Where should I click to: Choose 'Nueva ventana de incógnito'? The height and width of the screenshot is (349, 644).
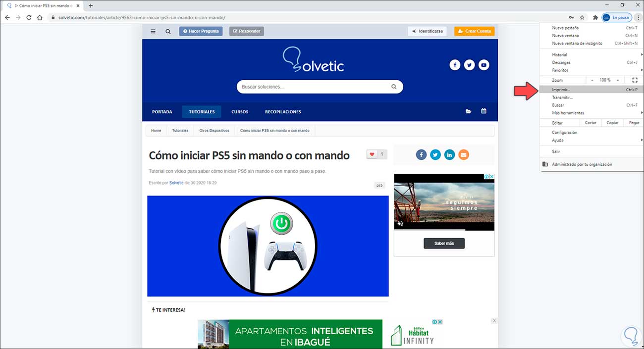[591, 43]
